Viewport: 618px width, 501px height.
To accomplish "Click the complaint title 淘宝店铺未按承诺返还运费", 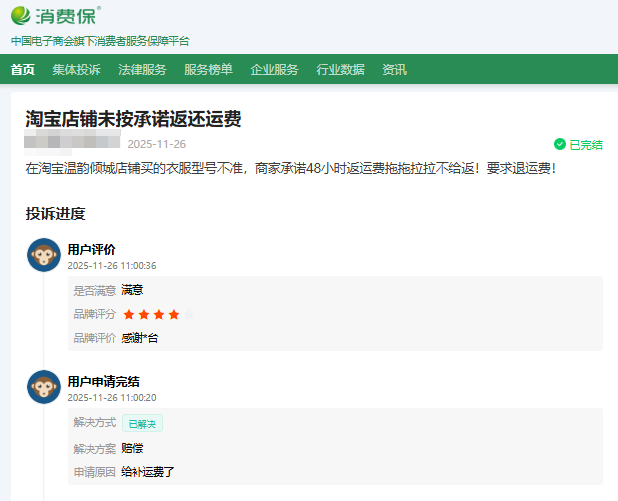I will point(133,119).
